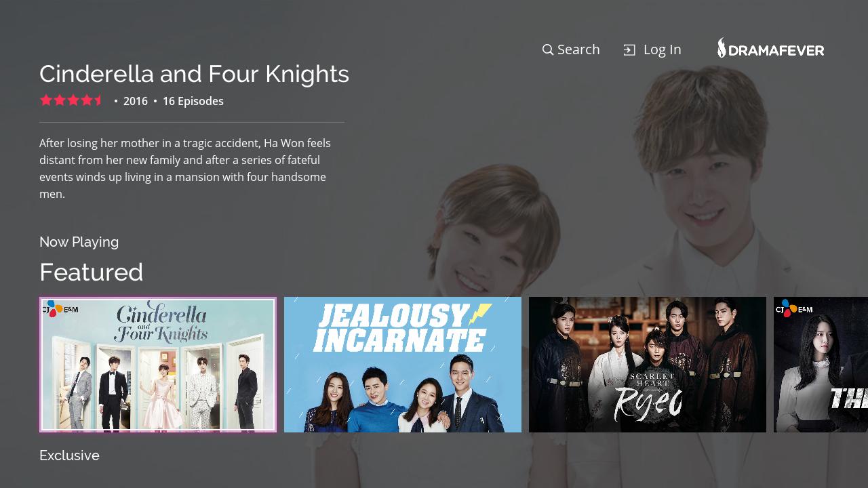This screenshot has width=868, height=488.
Task: Click the 16 Episodes label
Action: pos(193,101)
